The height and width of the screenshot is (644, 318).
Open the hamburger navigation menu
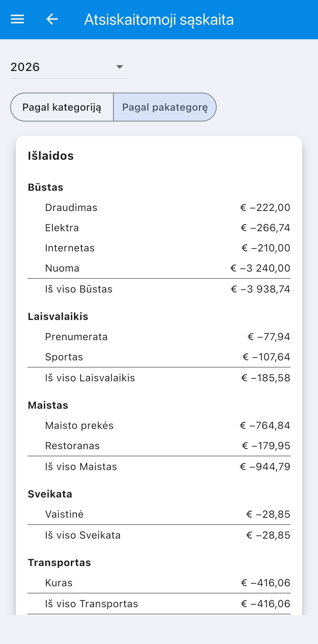pos(17,19)
